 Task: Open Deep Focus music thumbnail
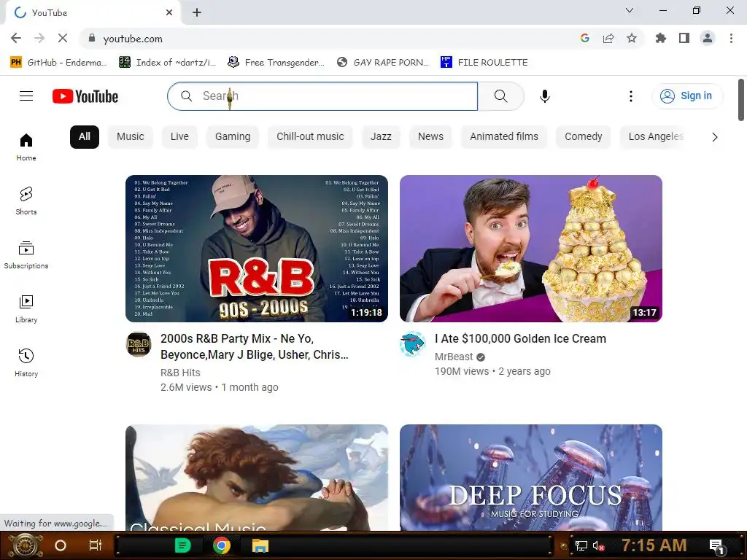pyautogui.click(x=531, y=478)
